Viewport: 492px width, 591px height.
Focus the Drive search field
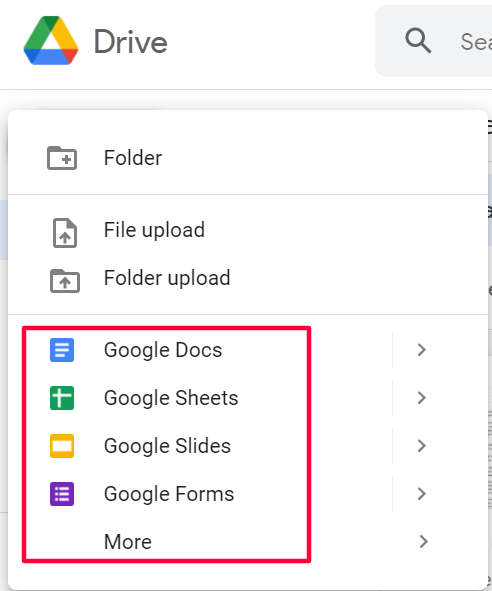(434, 41)
